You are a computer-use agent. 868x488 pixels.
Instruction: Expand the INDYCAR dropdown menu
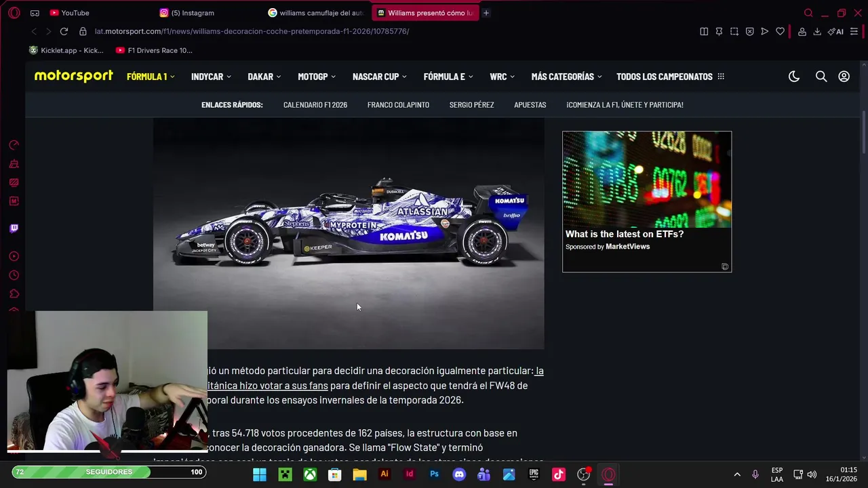[211, 77]
